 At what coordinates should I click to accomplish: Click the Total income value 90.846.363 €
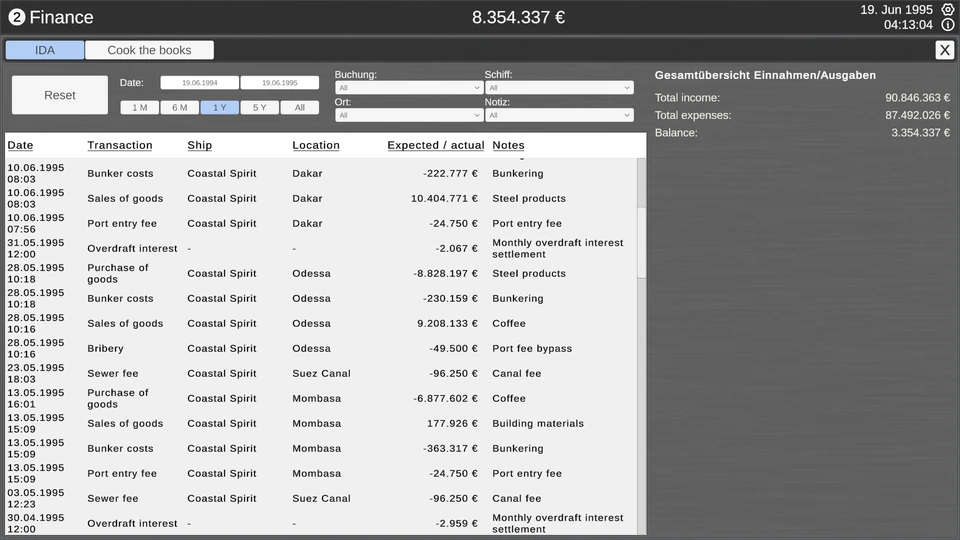click(917, 97)
